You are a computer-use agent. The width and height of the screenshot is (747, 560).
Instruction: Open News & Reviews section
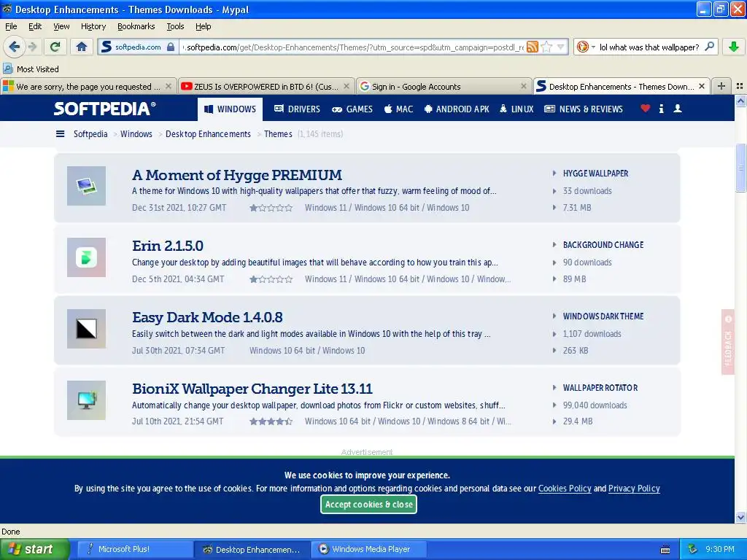(584, 109)
